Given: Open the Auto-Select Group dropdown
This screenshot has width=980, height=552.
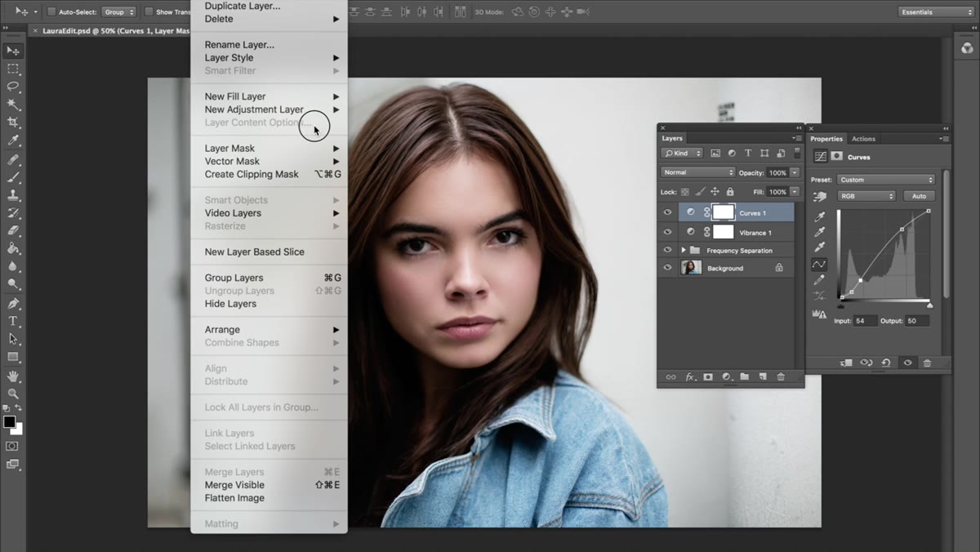Looking at the screenshot, I should [119, 12].
